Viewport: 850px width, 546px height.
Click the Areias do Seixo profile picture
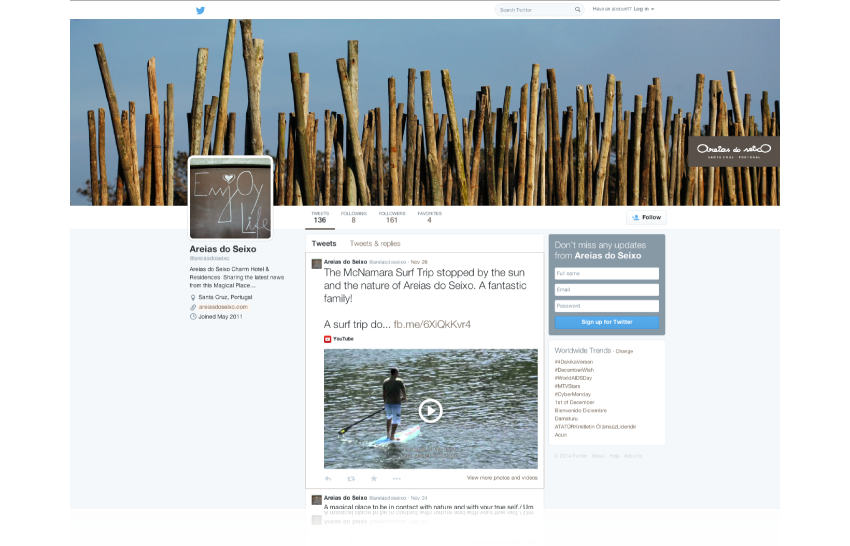[x=231, y=197]
